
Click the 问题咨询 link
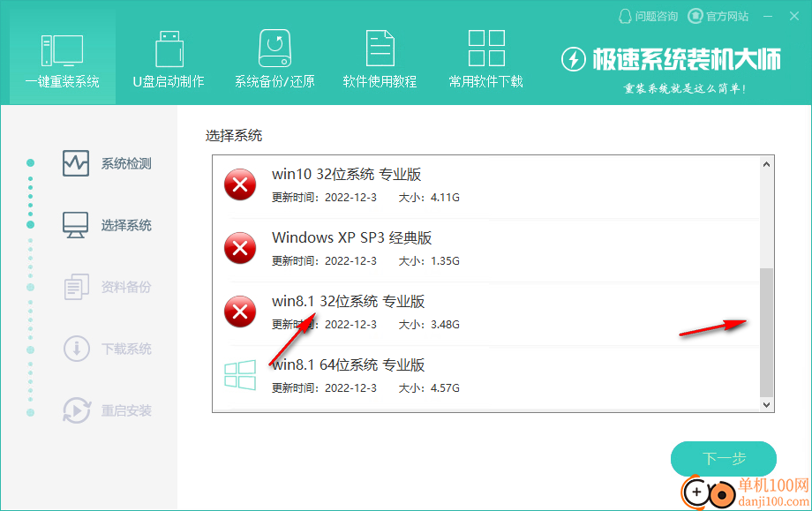[656, 17]
